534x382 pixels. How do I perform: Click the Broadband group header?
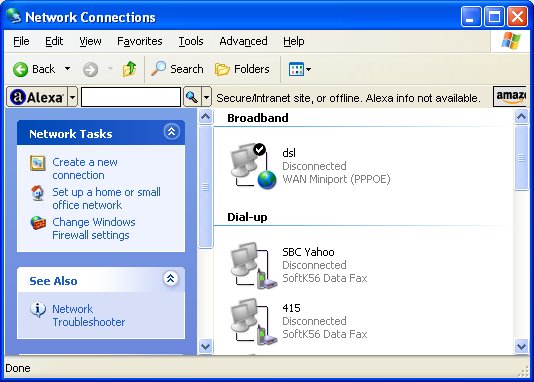258,118
